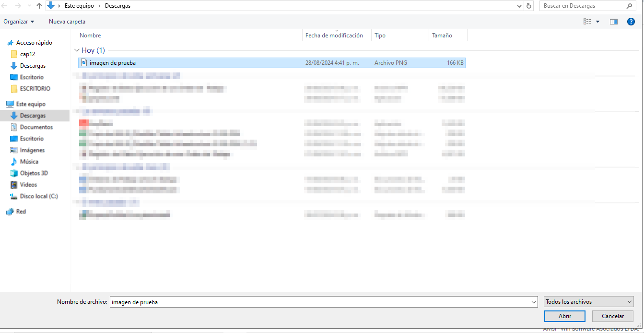Expand the file name dropdown arrow

pos(534,302)
